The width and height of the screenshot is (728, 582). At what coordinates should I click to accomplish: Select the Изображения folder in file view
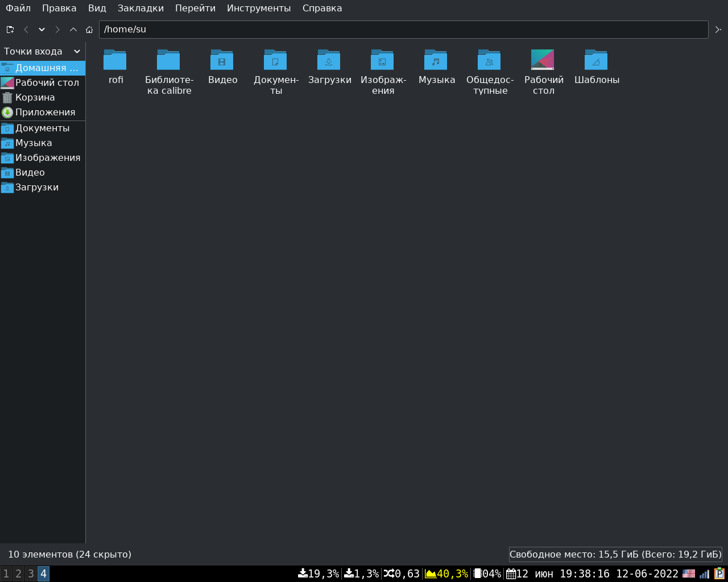pos(382,60)
